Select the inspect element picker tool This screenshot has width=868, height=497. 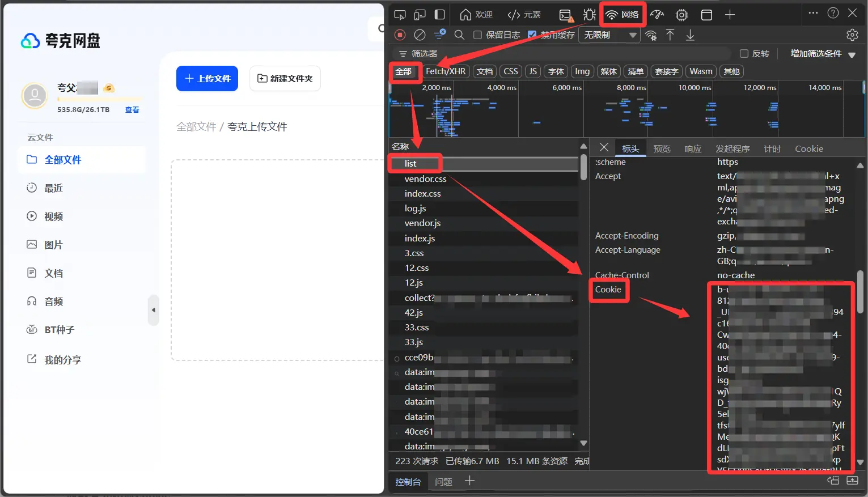coord(400,15)
